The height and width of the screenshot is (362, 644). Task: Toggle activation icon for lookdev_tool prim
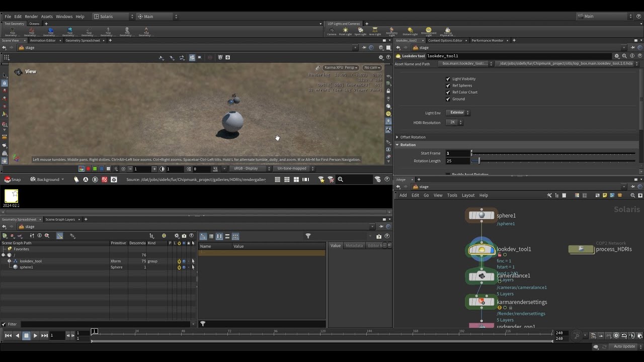[x=179, y=261]
